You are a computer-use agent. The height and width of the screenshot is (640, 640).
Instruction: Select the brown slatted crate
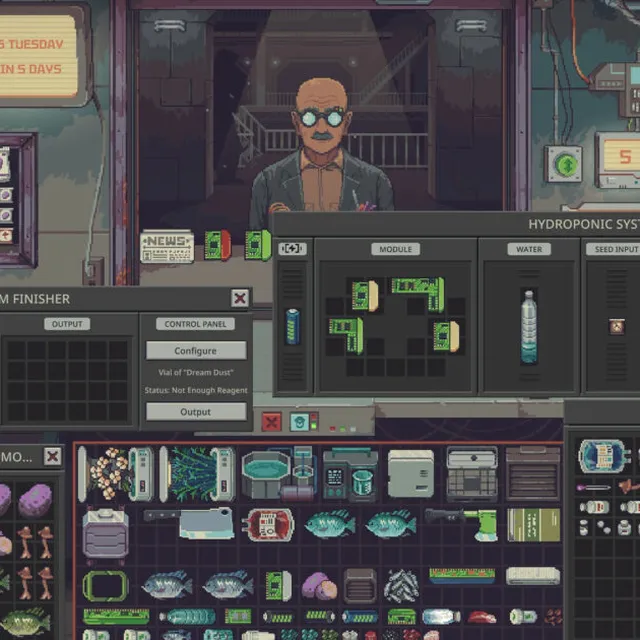[x=533, y=474]
